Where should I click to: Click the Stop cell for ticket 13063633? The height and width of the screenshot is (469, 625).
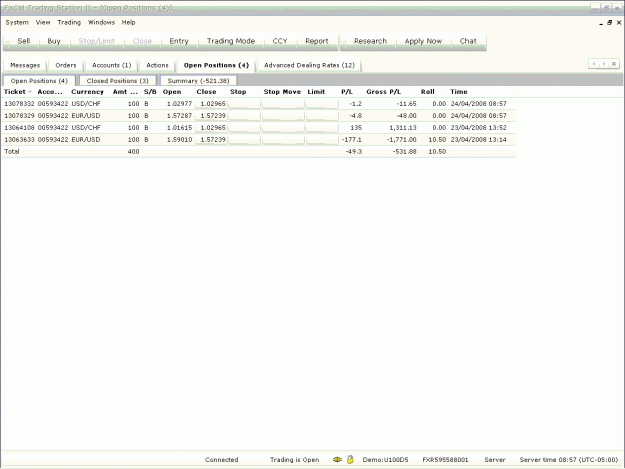click(244, 140)
